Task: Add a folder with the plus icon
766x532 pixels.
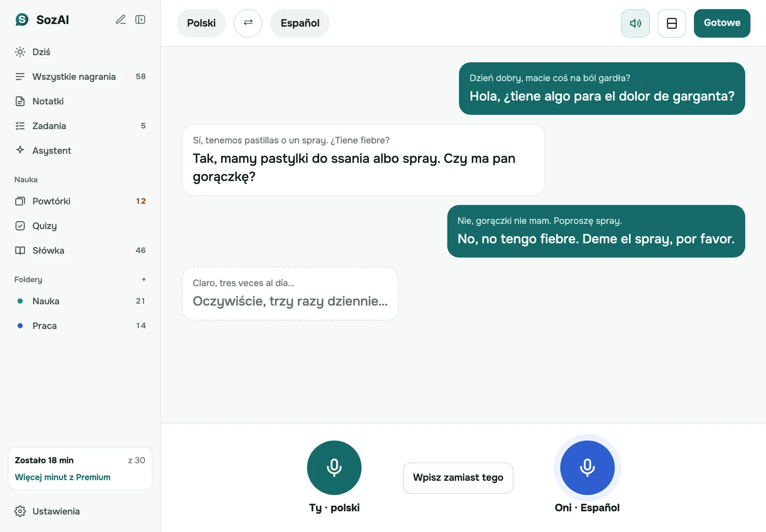Action: 144,279
